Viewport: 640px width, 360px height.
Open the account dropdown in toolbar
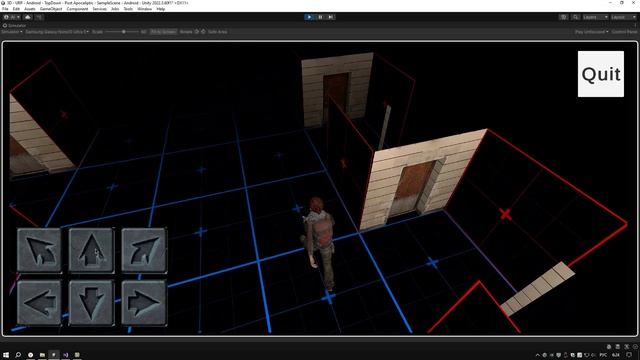click(x=11, y=17)
